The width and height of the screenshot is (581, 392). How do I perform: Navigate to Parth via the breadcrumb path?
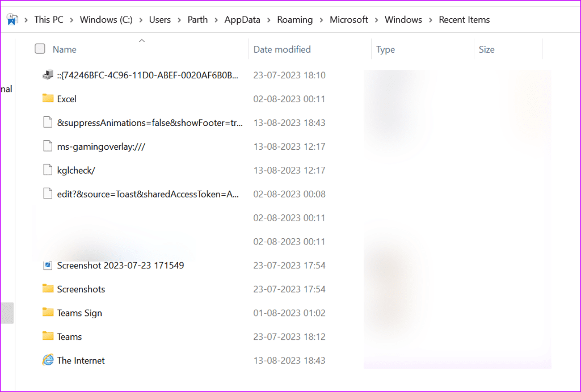pos(197,19)
